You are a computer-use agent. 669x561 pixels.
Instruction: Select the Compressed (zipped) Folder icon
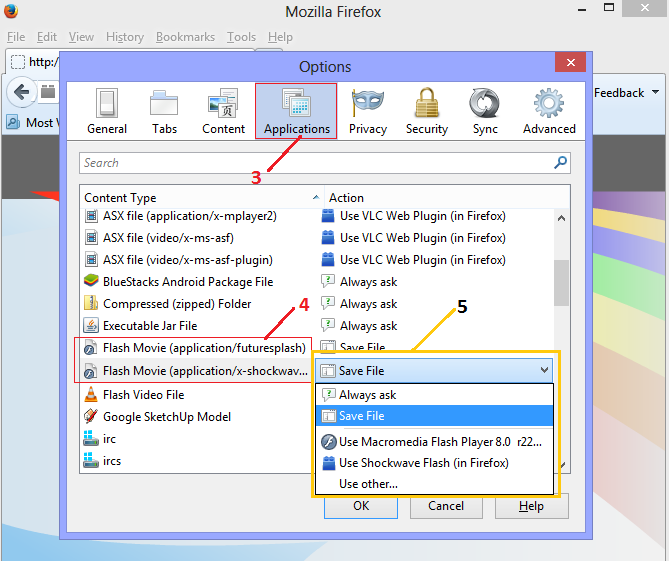coord(91,303)
